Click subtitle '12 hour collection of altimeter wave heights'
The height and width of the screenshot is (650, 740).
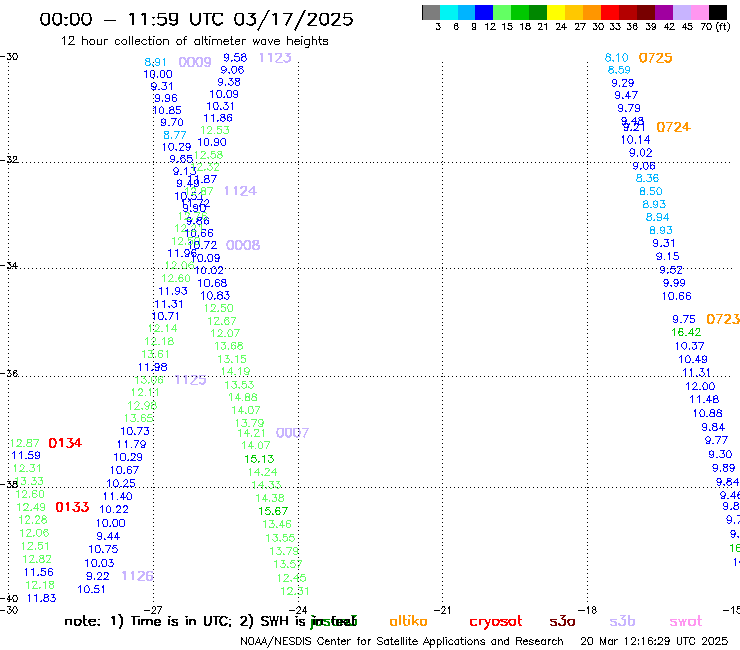[194, 41]
